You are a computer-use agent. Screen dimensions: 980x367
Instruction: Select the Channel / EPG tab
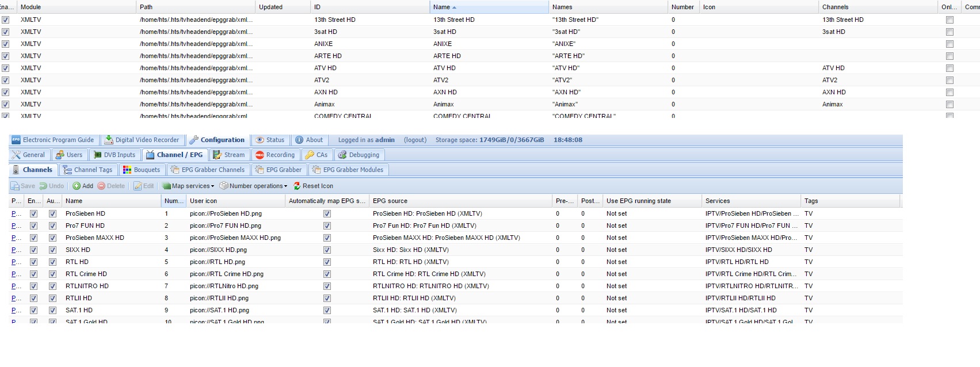[x=175, y=155]
